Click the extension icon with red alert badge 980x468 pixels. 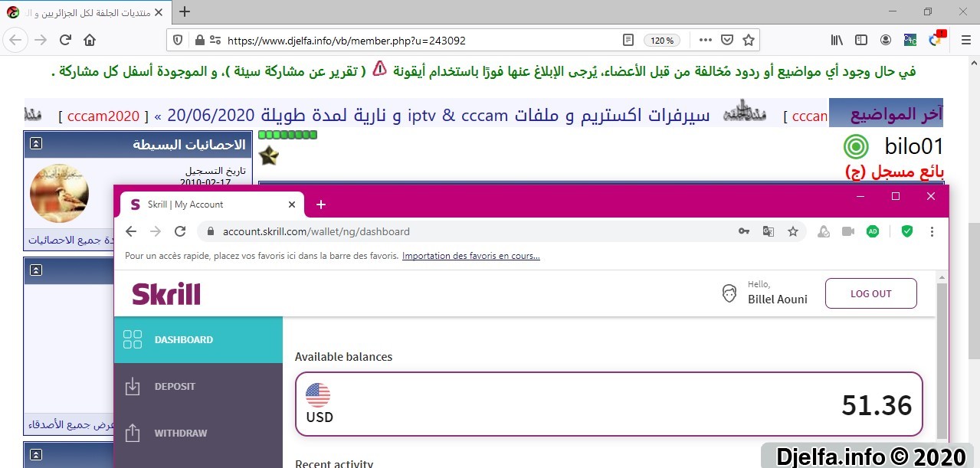tap(936, 39)
